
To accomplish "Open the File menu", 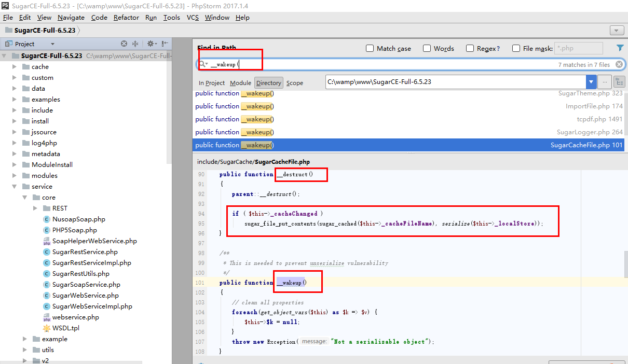I will coord(8,18).
